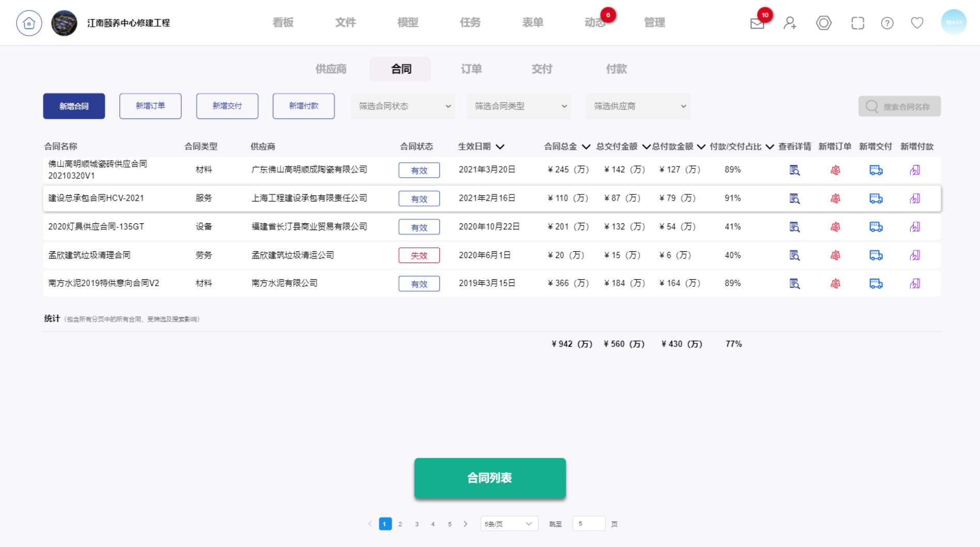Add payment for 孟欣建筑垃圾清理合同 row

click(x=915, y=255)
